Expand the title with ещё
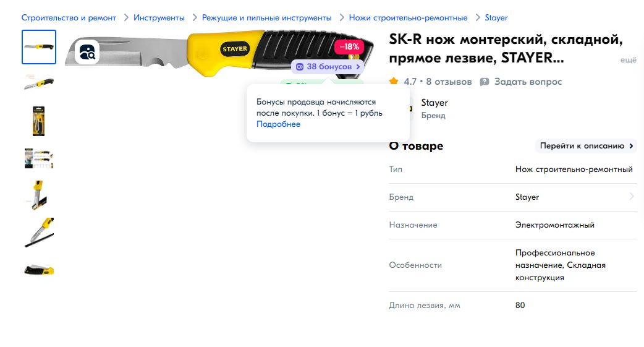644x347 pixels. pos(629,60)
